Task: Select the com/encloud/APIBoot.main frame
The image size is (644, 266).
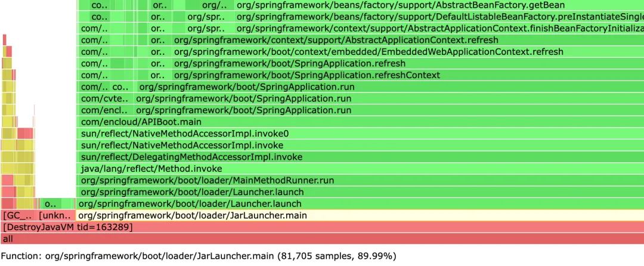Action: (x=361, y=122)
